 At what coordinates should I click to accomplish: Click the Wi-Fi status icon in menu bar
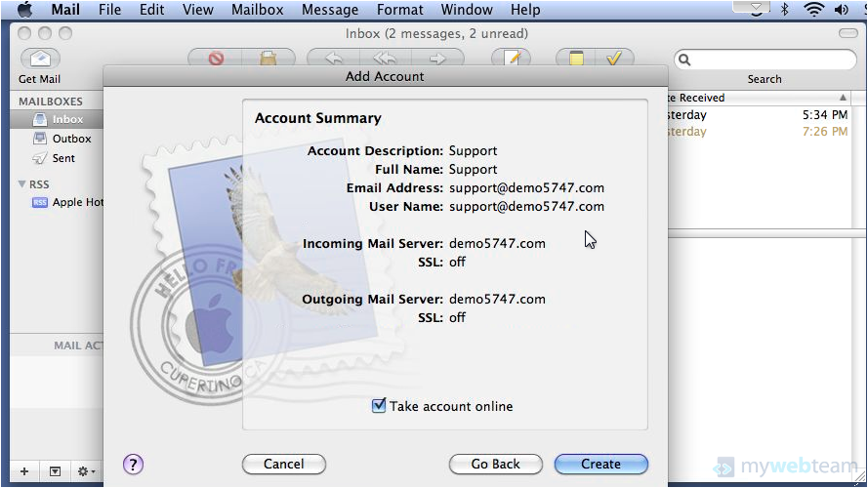click(813, 10)
